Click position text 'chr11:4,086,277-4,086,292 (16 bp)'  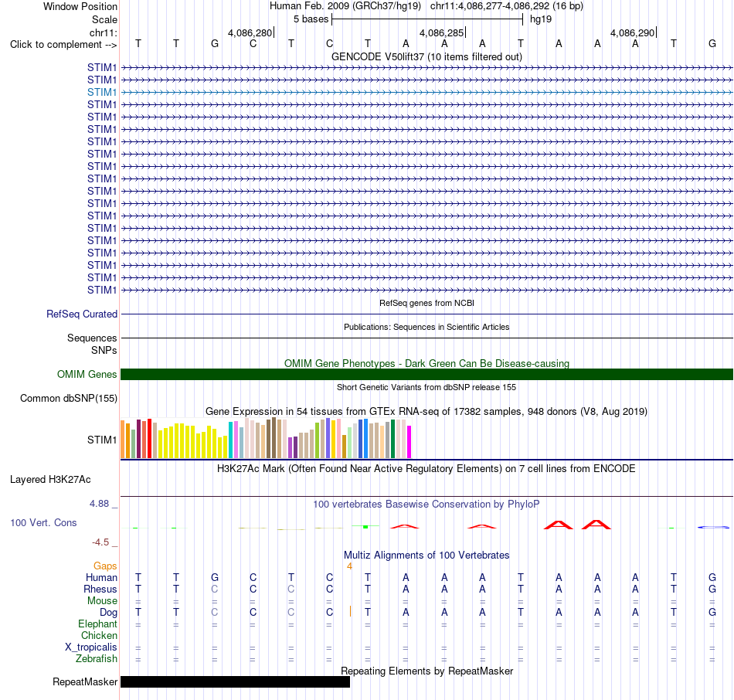pyautogui.click(x=507, y=6)
